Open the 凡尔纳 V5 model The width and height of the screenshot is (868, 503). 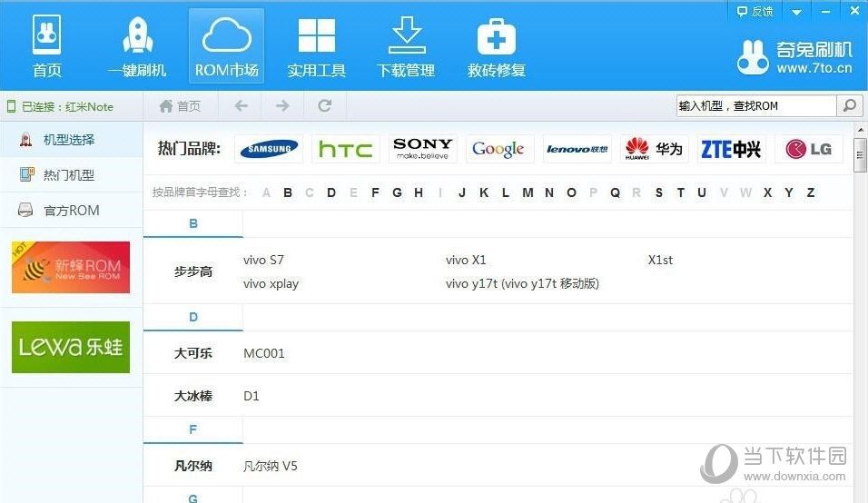coord(271,466)
